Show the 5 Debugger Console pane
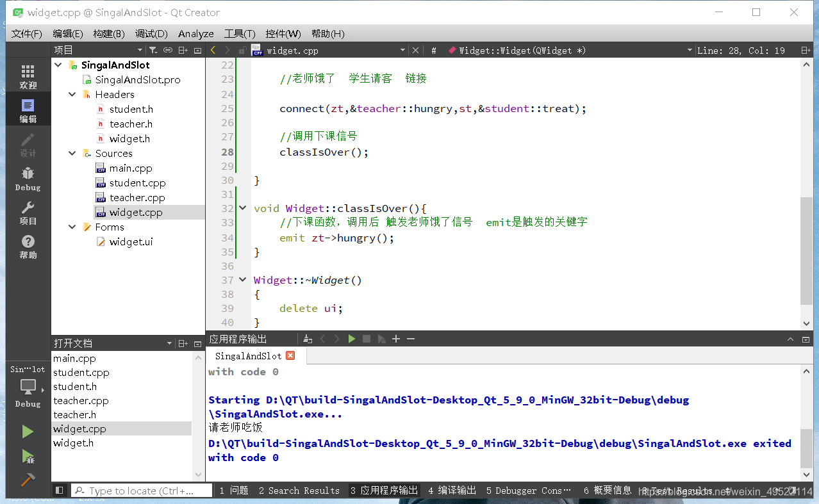 (x=529, y=491)
